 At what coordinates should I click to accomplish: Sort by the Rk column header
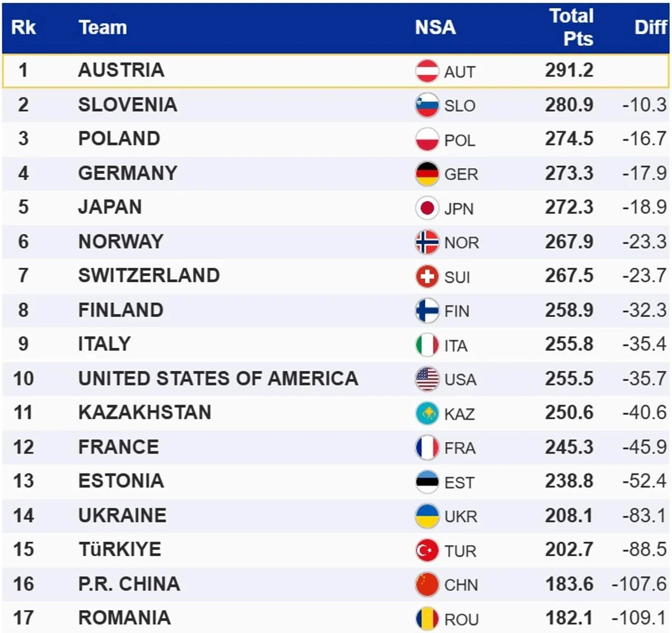pyautogui.click(x=24, y=27)
